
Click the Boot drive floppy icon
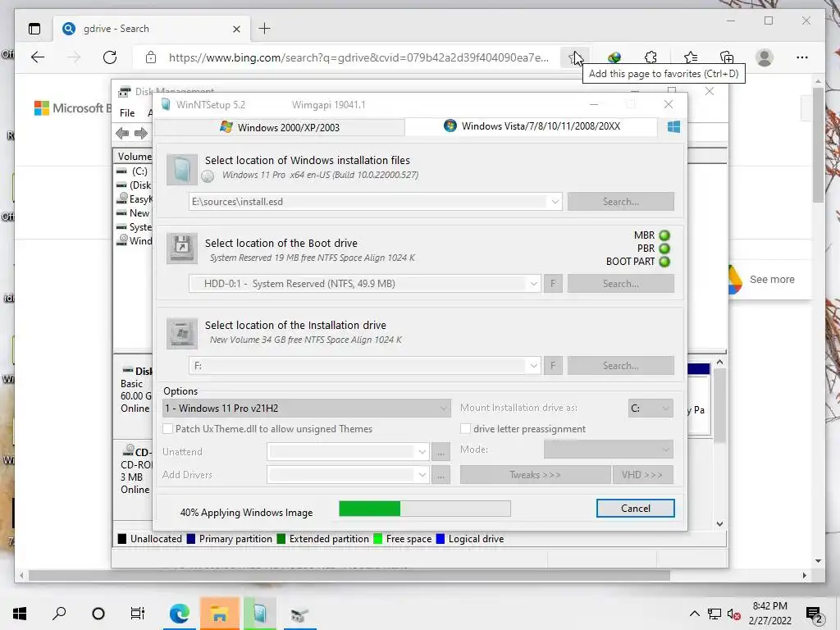click(x=181, y=248)
